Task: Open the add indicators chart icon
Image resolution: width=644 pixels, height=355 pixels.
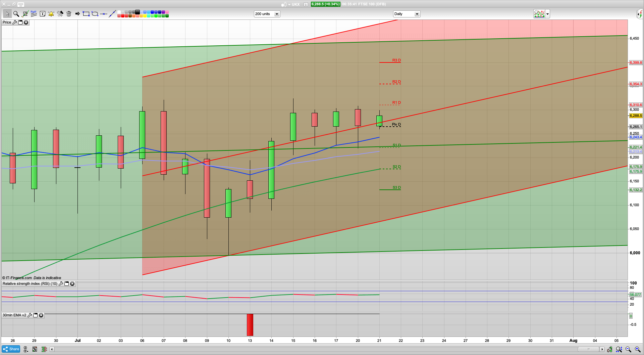Action: [x=539, y=14]
